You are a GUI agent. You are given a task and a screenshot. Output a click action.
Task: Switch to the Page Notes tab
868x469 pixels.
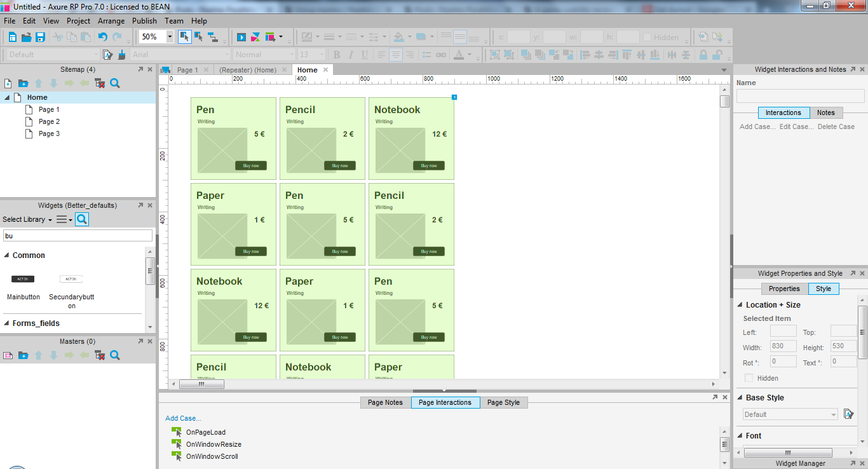tap(385, 402)
